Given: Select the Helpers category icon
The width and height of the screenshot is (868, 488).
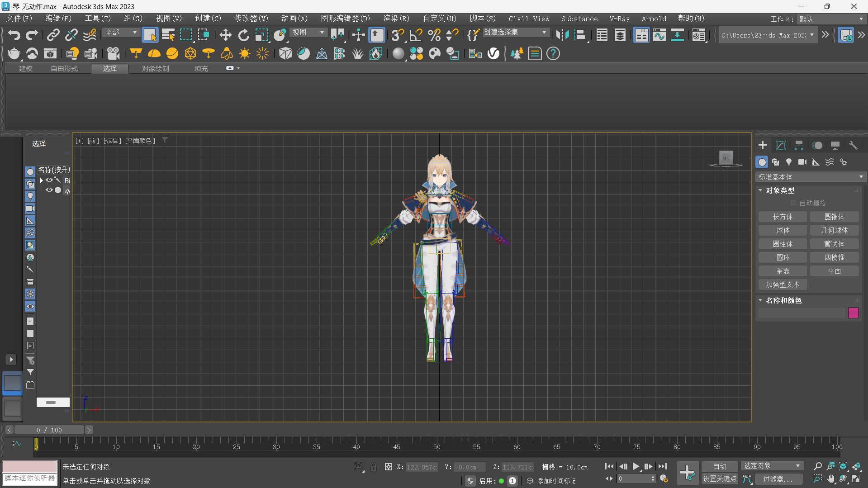Looking at the screenshot, I should (x=816, y=162).
